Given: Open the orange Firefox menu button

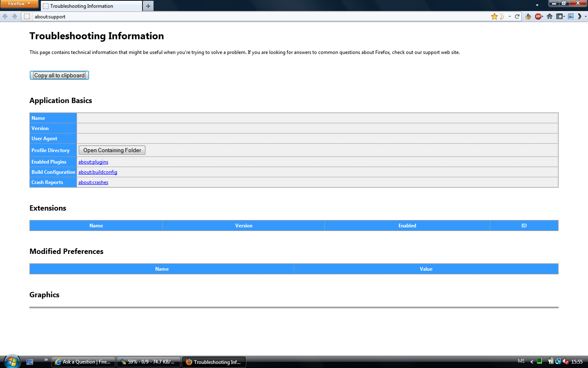Looking at the screenshot, I should coord(19,4).
